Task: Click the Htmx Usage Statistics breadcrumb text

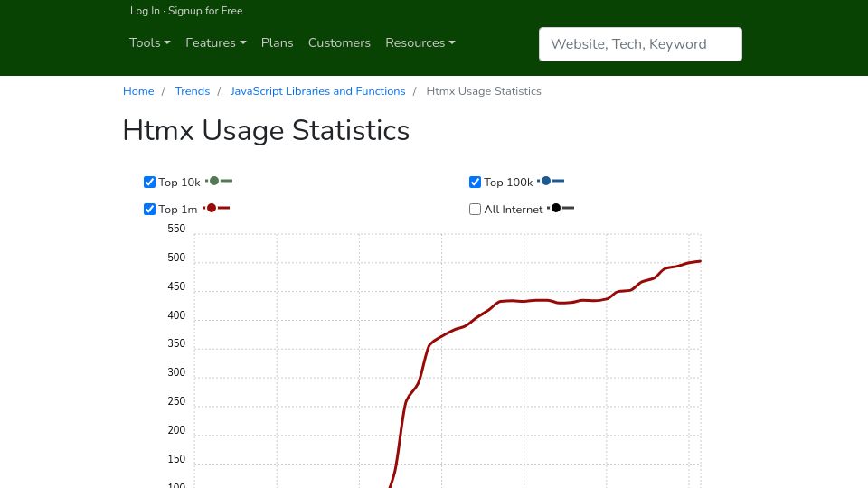Action: click(484, 91)
